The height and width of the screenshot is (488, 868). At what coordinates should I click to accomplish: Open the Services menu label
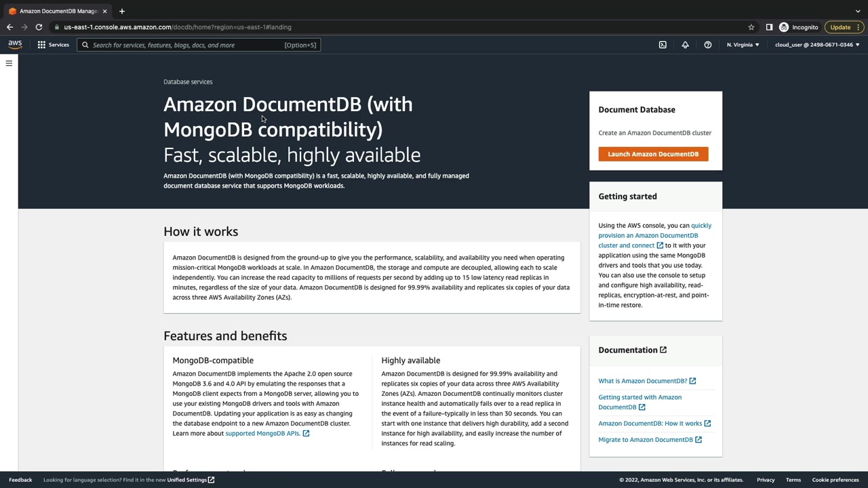pyautogui.click(x=58, y=45)
